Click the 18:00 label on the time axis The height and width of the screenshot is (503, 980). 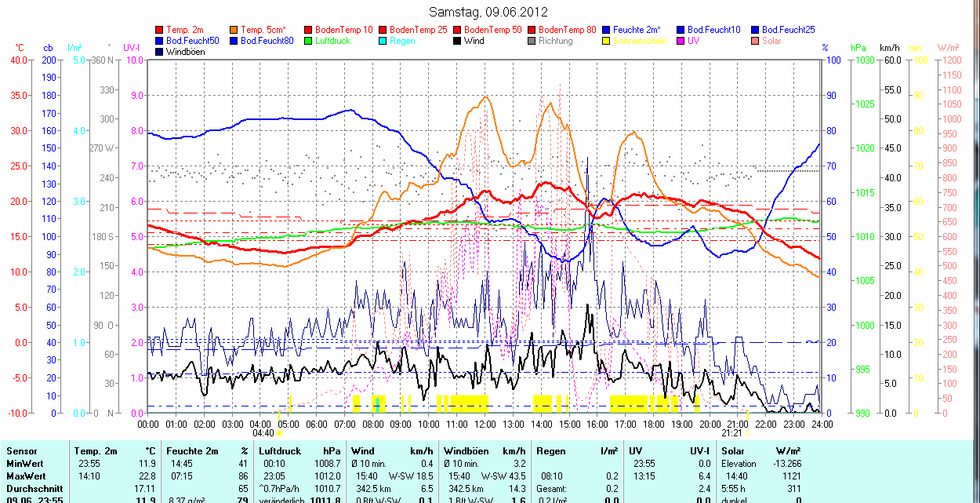coord(653,424)
